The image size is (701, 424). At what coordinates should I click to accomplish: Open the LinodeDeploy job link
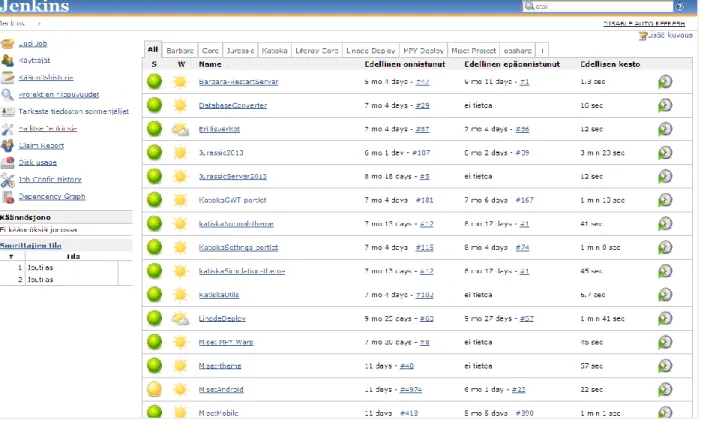click(222, 318)
